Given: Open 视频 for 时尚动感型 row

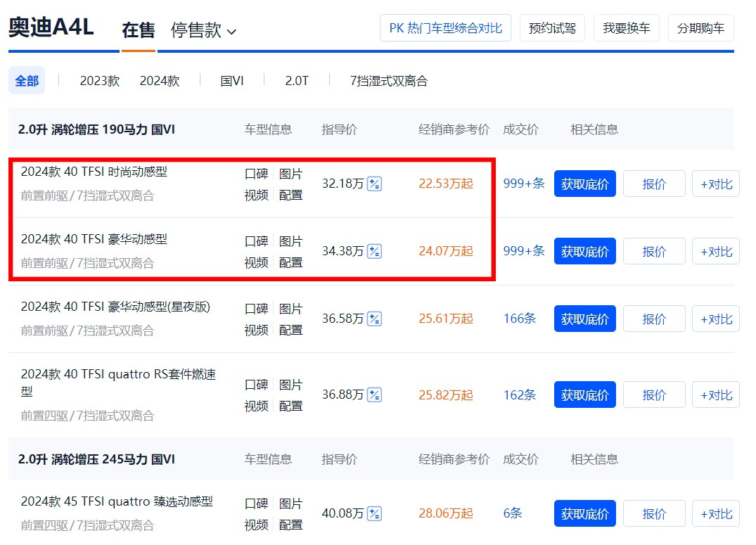Looking at the screenshot, I should point(257,195).
